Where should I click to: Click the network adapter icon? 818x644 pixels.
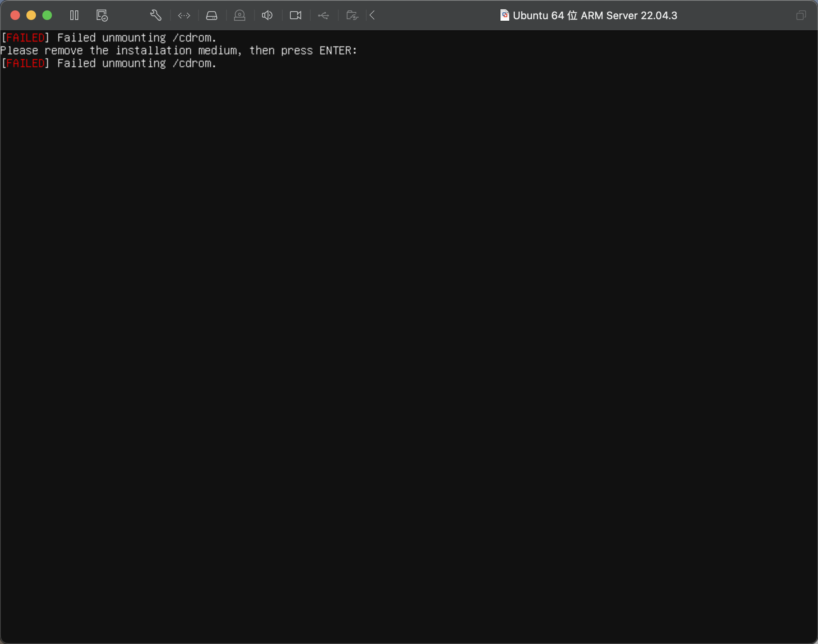184,16
